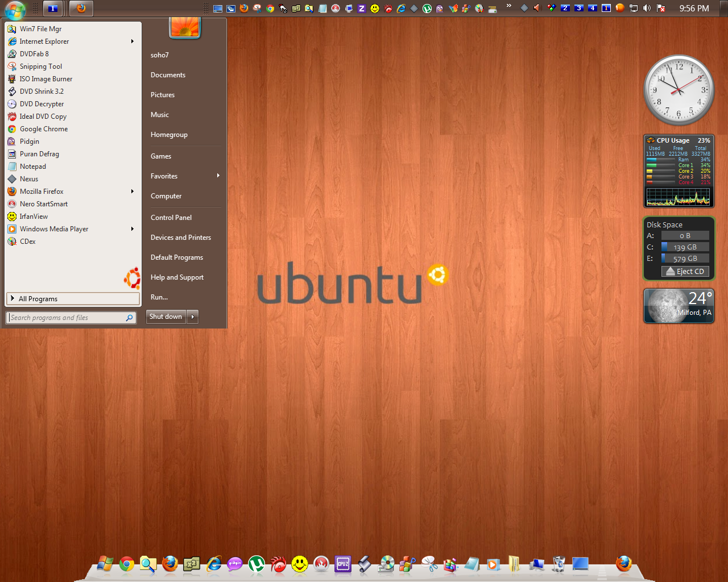Open CPU-Z icon in the bottom dock
The width and height of the screenshot is (728, 582).
(343, 564)
